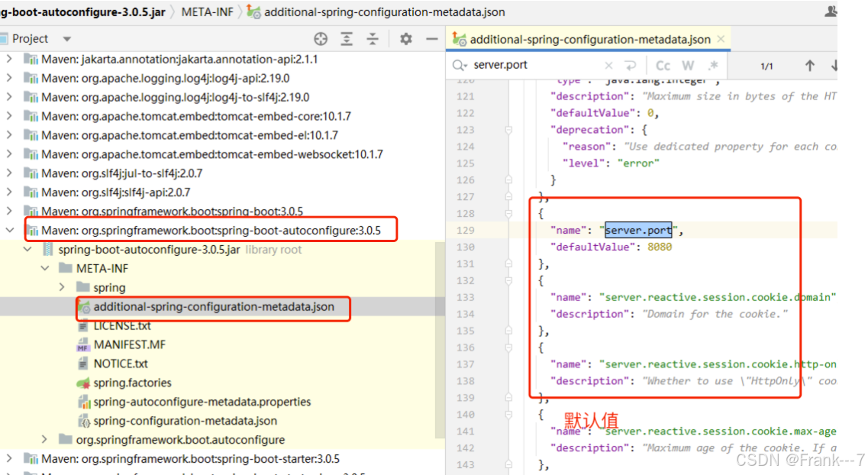Click additional-spring-configuration-metadata.json in breadcrumb
The height and width of the screenshot is (475, 868).
click(x=384, y=11)
